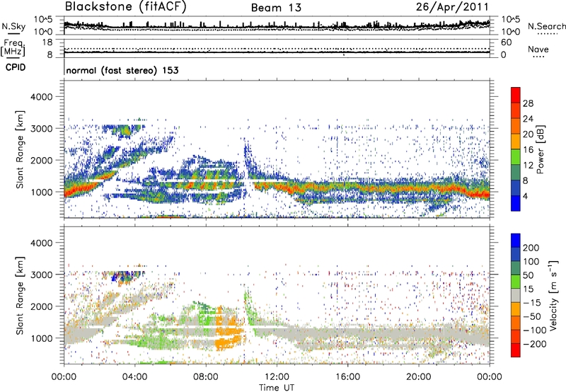
Task: Click the 'Beam 13' heading
Action: (276, 8)
